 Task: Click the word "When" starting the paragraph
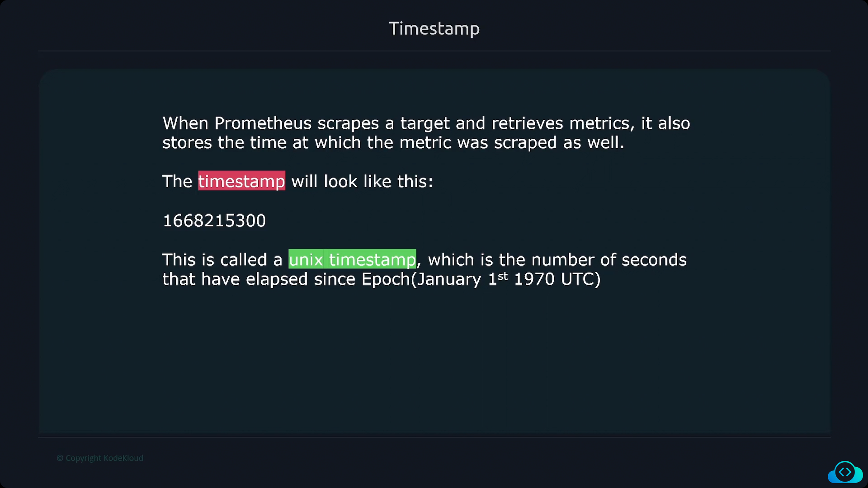pos(185,123)
